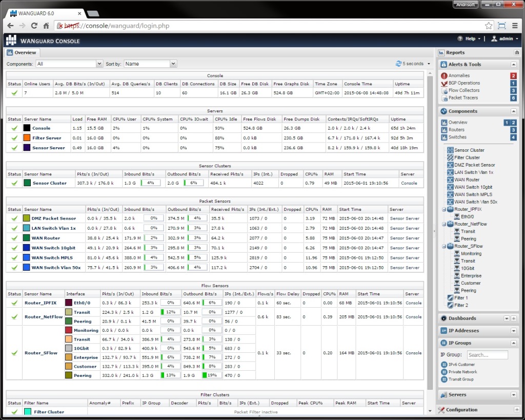Collapse the Router_SFlow tree node
525x420 pixels.
click(x=444, y=246)
